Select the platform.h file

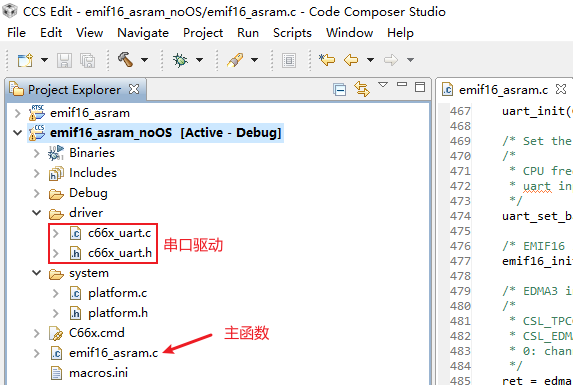(118, 313)
